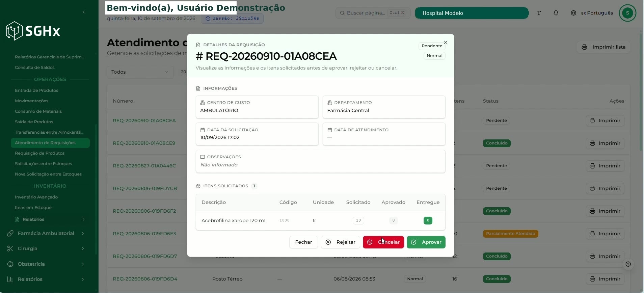Click the Rejeitar button
This screenshot has height=293, width=644.
click(x=340, y=242)
